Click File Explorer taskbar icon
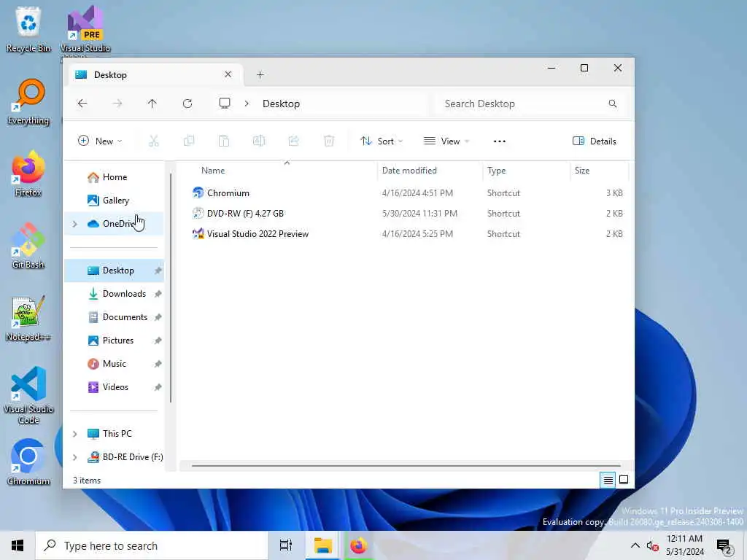 tap(322, 545)
